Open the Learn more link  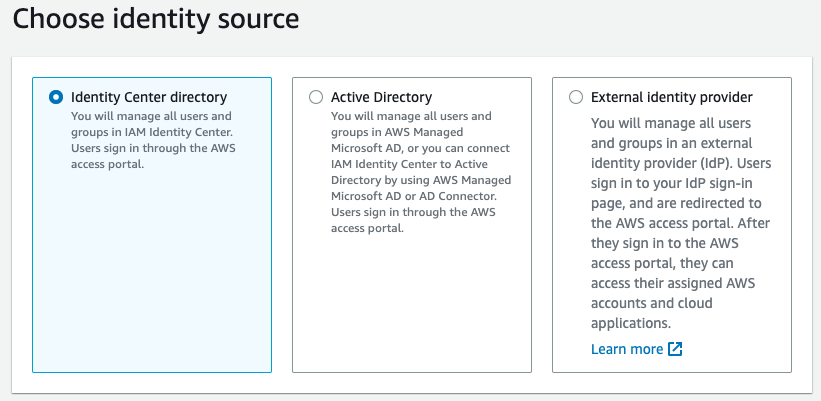[x=627, y=349]
